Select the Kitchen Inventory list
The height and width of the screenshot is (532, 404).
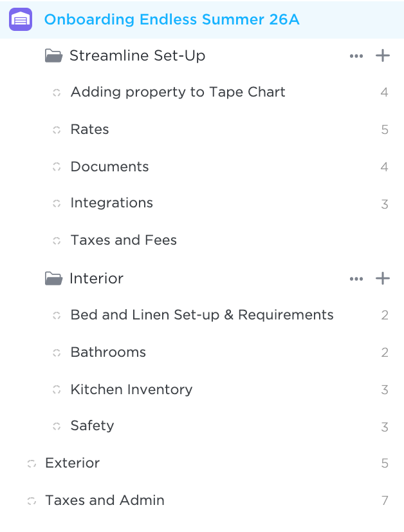point(131,390)
